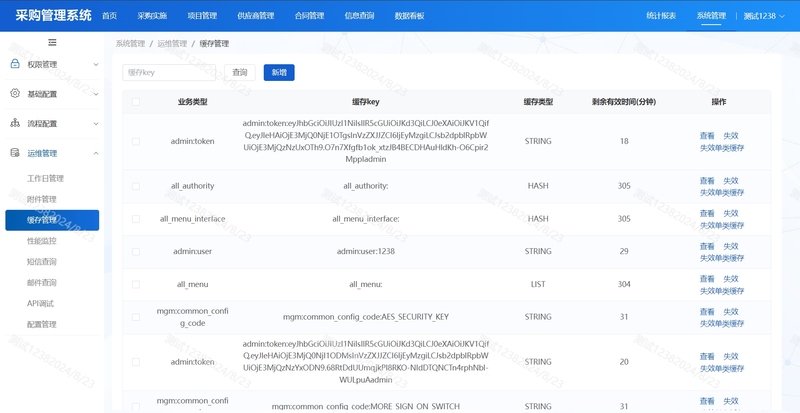Screen dimensions: 800x413
Task: Open the 数据看板 top menu
Action: tap(409, 16)
